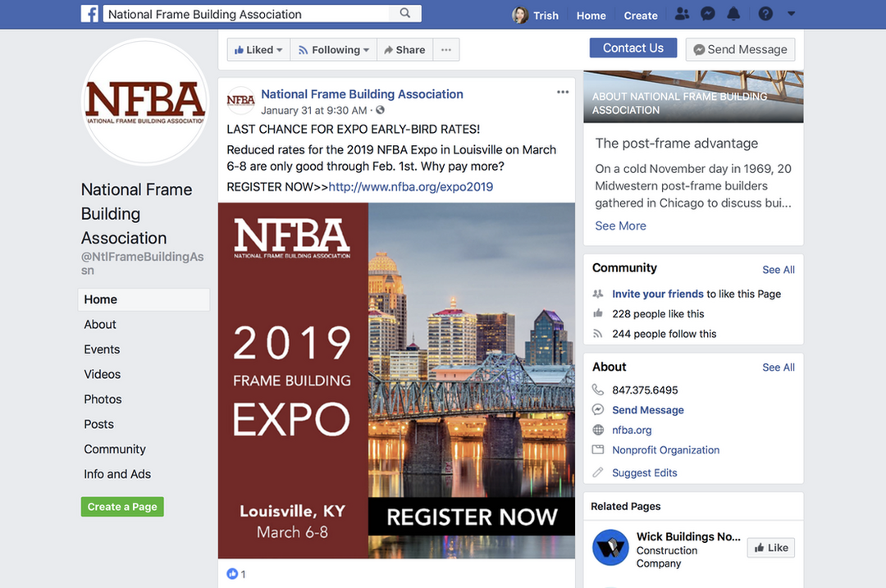This screenshot has height=588, width=886.
Task: Open the post options ellipsis menu
Action: coord(563,92)
